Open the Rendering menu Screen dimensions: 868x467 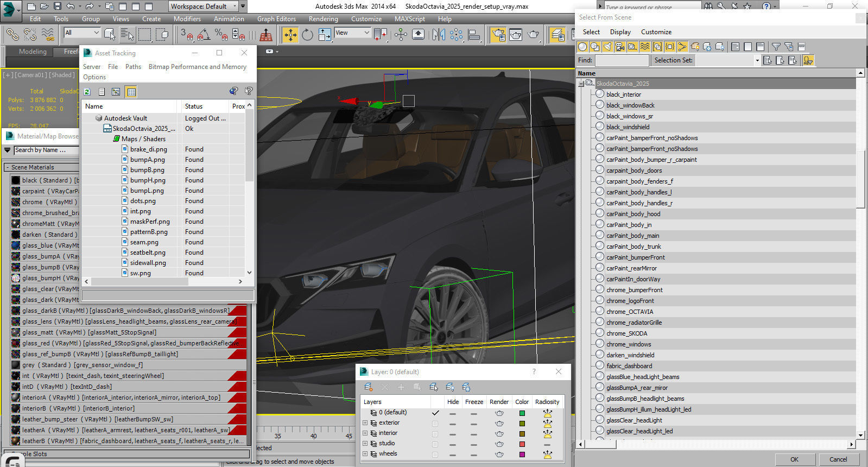click(x=324, y=18)
